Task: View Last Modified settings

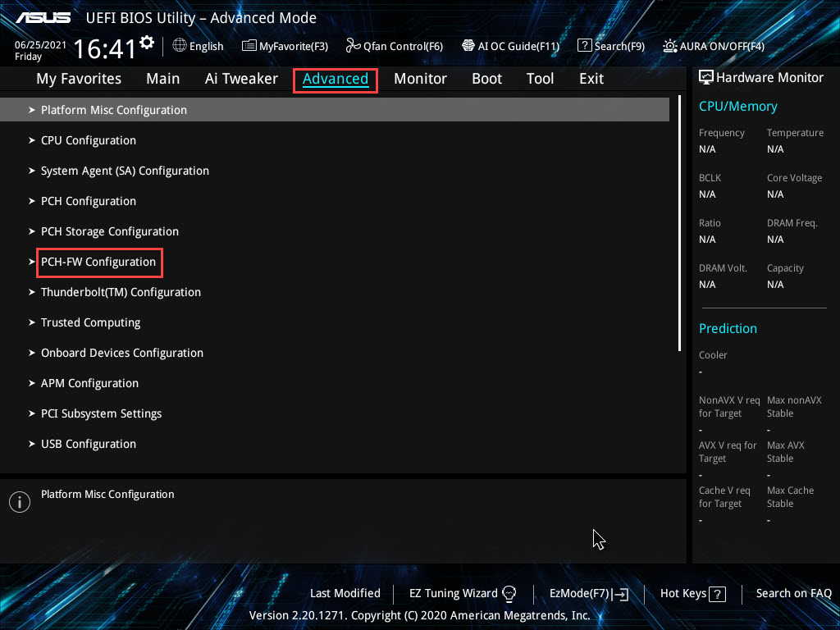Action: coord(345,593)
